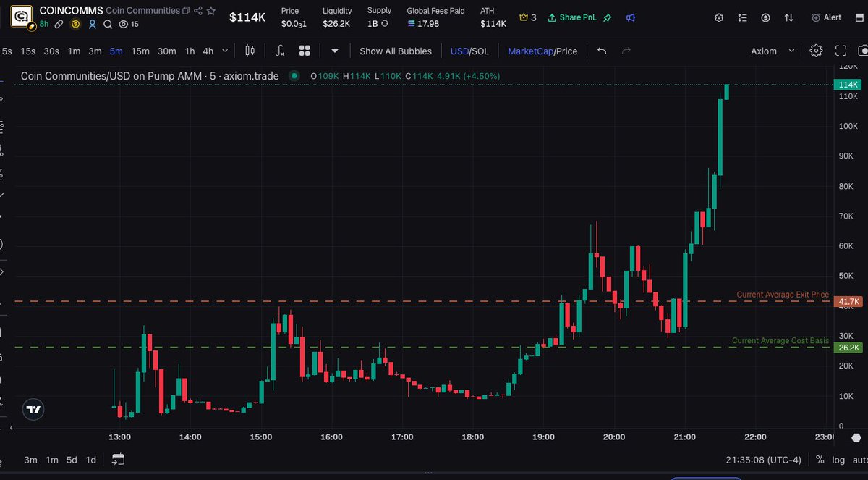
Task: Open the four-square layout templates icon
Action: [305, 51]
